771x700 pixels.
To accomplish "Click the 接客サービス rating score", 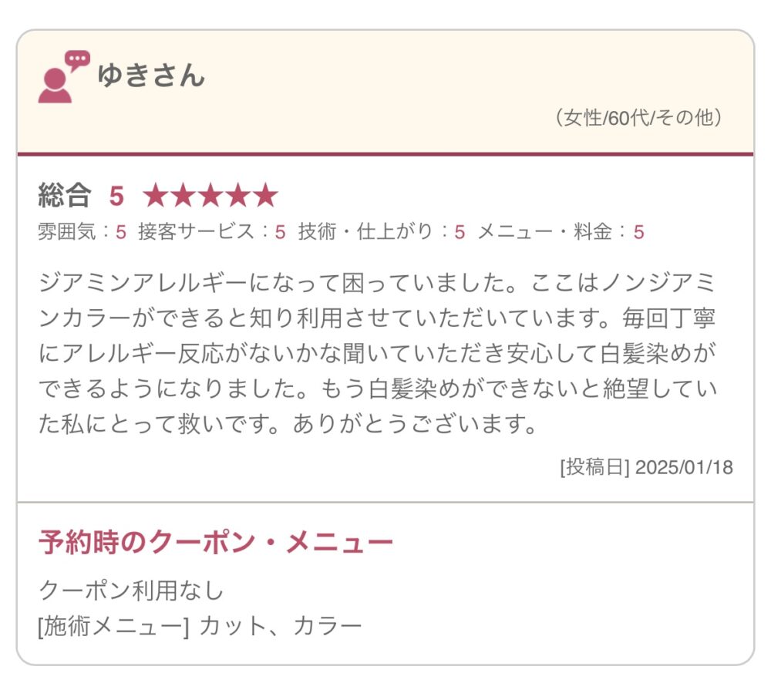I will tap(281, 231).
